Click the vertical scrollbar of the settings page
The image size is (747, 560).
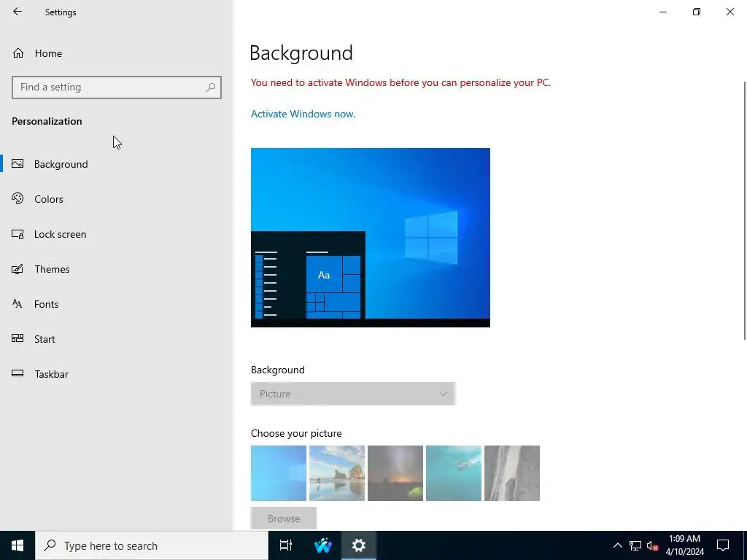pos(745,211)
